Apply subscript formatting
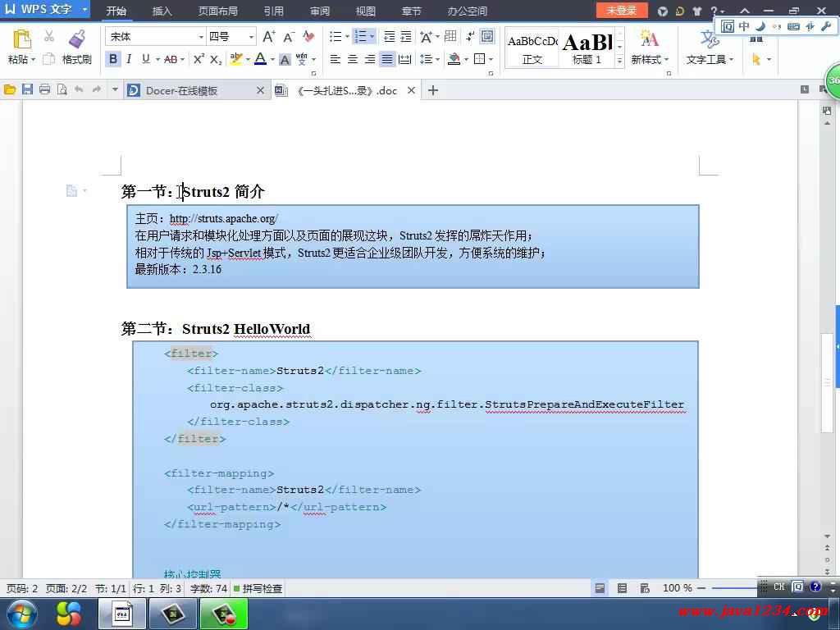Image resolution: width=840 pixels, height=630 pixels. click(x=216, y=59)
